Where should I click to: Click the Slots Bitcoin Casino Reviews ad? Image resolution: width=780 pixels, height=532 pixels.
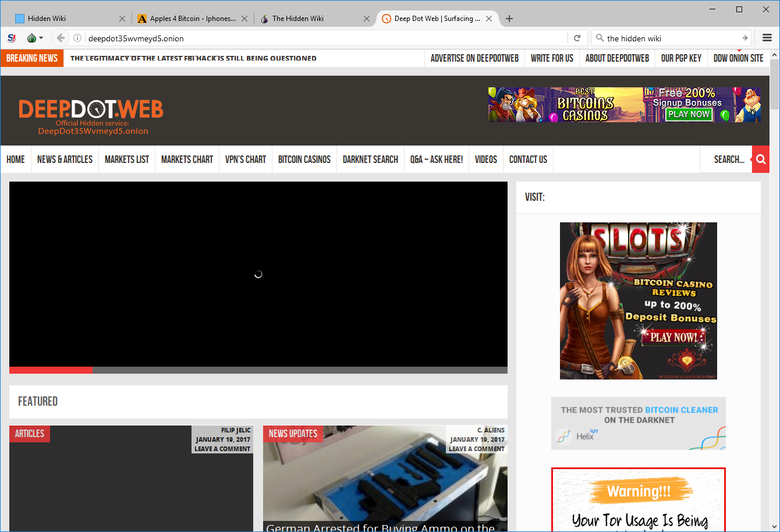pos(639,301)
